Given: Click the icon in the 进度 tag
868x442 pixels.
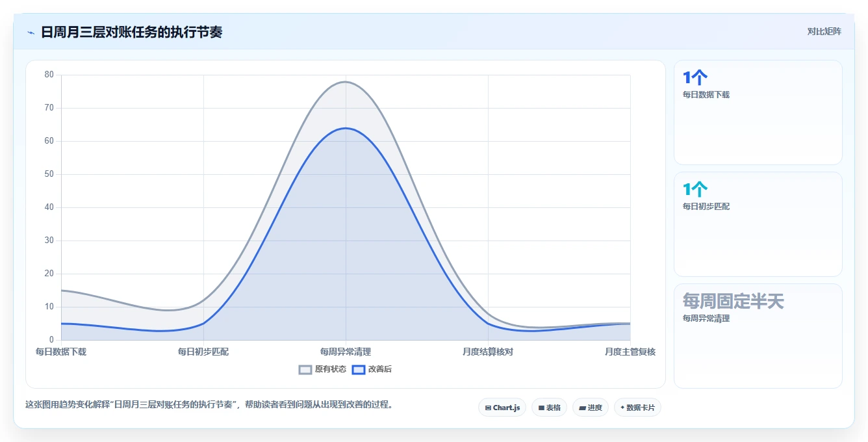Looking at the screenshot, I should coord(583,408).
